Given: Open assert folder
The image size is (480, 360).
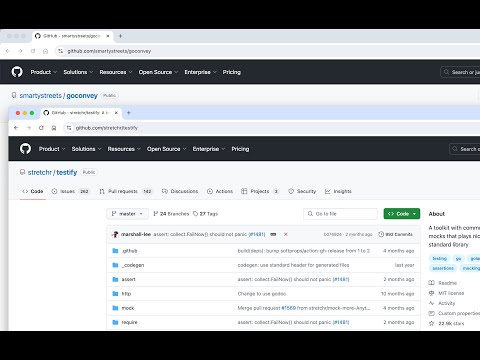Looking at the screenshot, I should (128, 279).
